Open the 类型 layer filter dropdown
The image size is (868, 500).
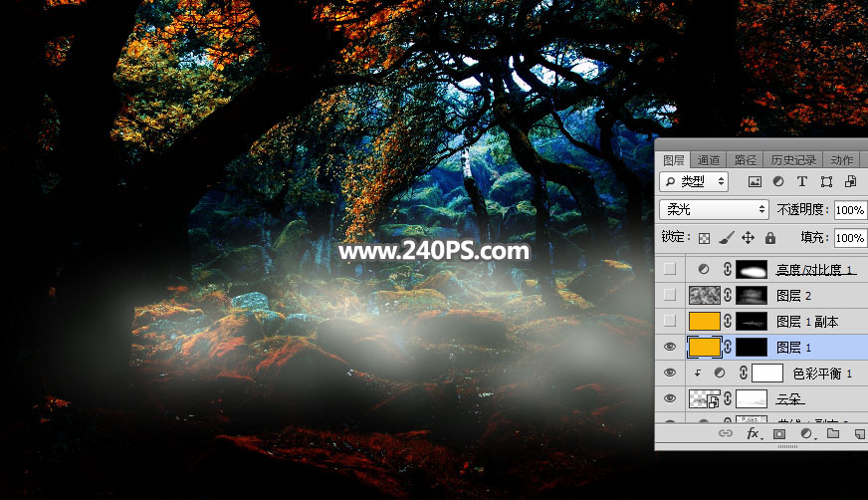694,181
